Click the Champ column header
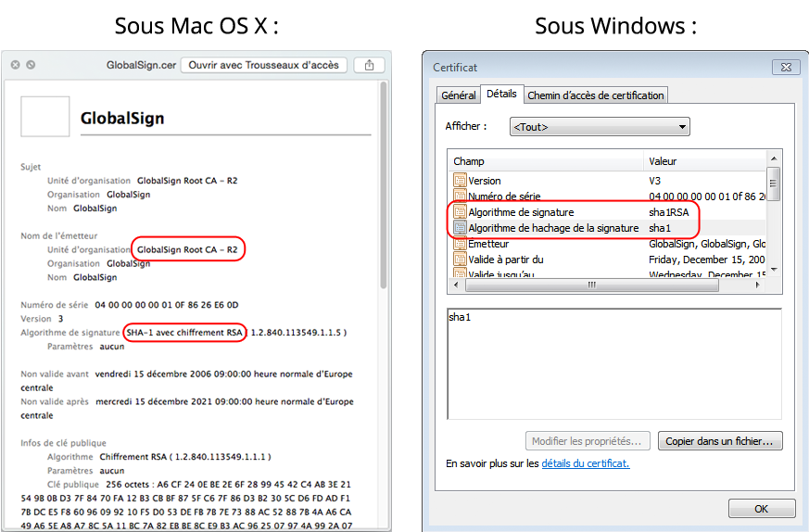This screenshot has height=532, width=809. click(x=546, y=161)
